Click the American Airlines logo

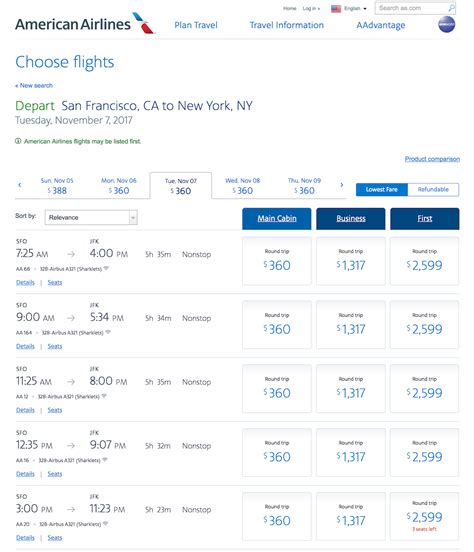pos(85,24)
